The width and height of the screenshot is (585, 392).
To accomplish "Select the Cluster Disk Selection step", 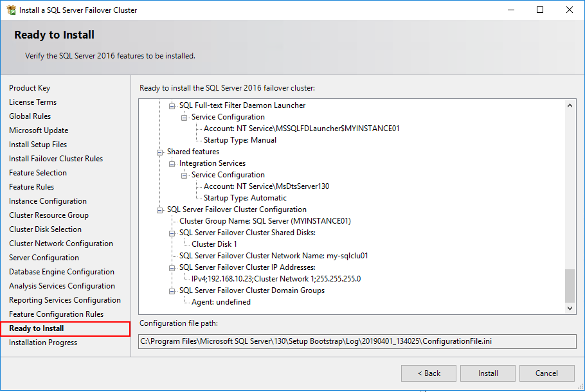I will [45, 230].
